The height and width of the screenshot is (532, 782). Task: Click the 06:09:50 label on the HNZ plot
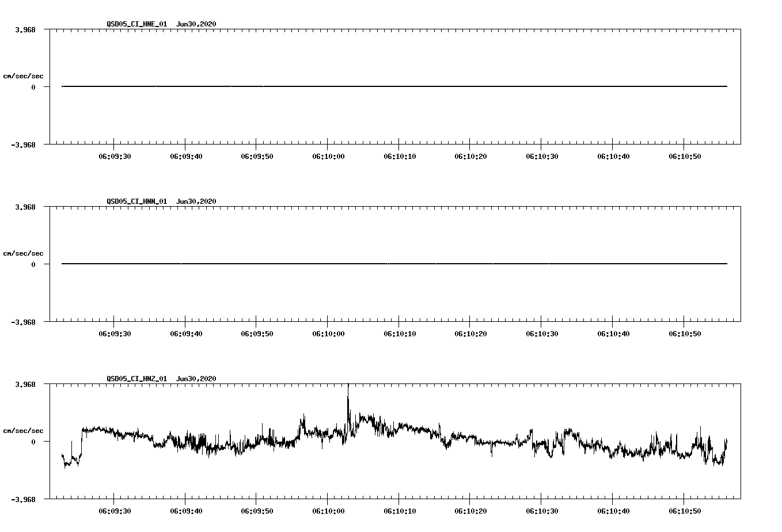pyautogui.click(x=257, y=511)
